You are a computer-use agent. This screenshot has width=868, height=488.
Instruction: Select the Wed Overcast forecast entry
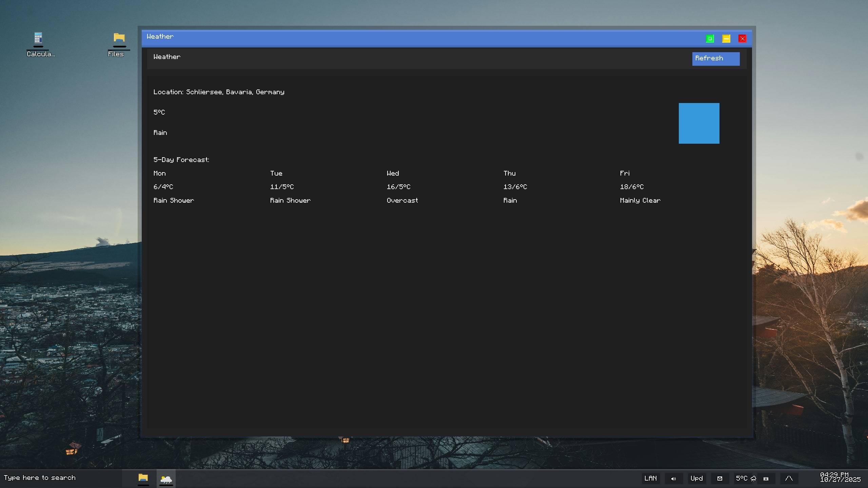tap(402, 200)
